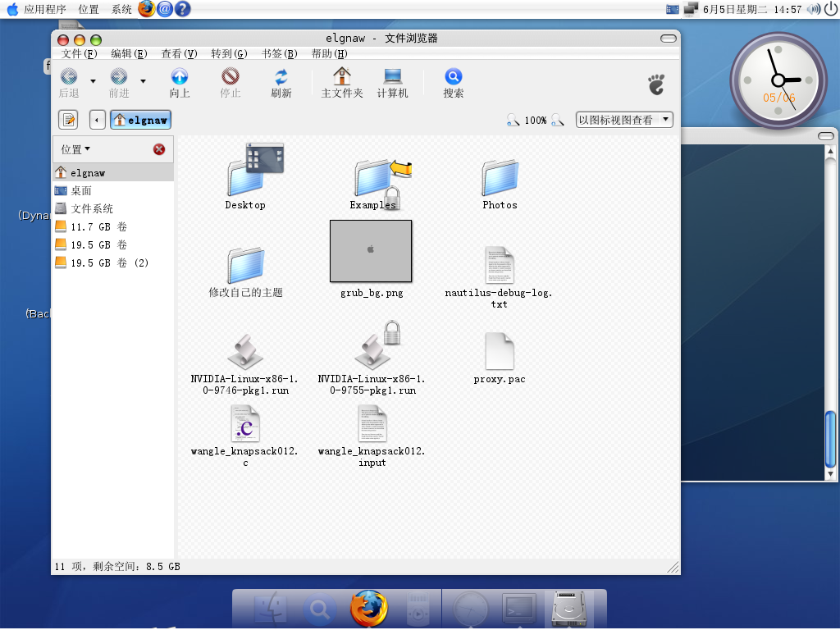Go forward with the 前进 button
Screen dimensions: 840x630
[119, 83]
